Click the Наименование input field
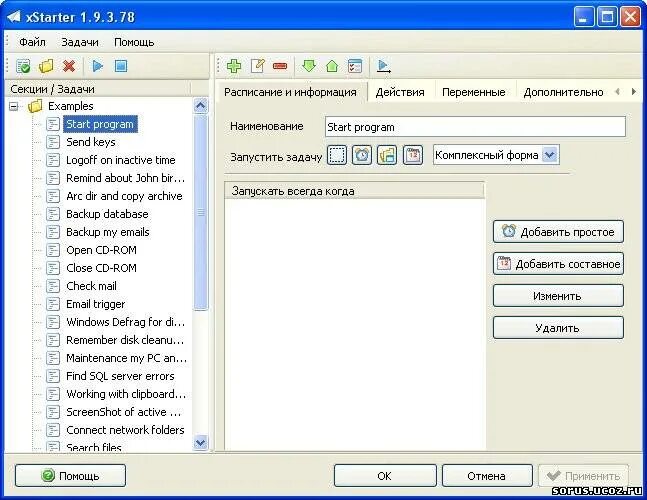The height and width of the screenshot is (500, 647). pyautogui.click(x=475, y=127)
